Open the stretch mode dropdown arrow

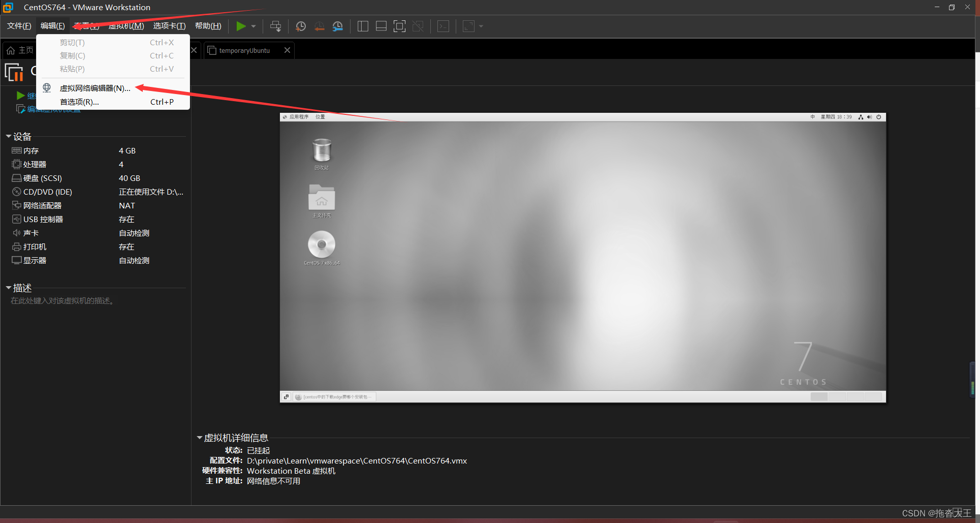click(x=481, y=26)
